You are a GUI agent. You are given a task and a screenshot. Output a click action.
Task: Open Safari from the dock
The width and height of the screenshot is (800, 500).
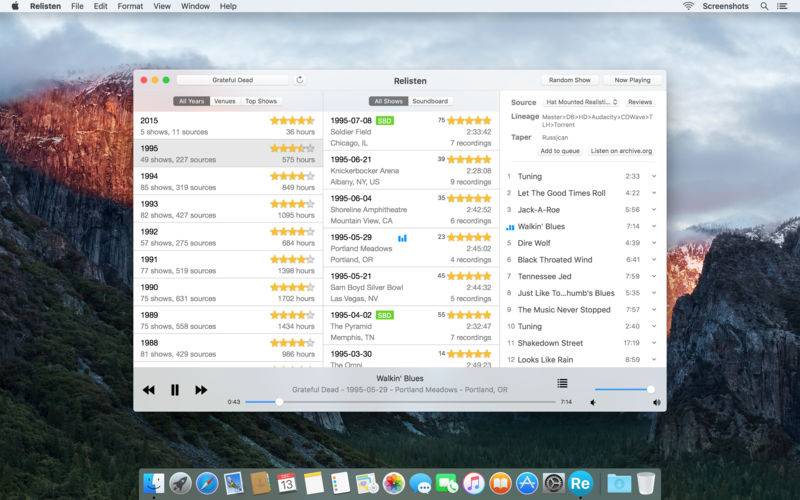click(x=207, y=483)
